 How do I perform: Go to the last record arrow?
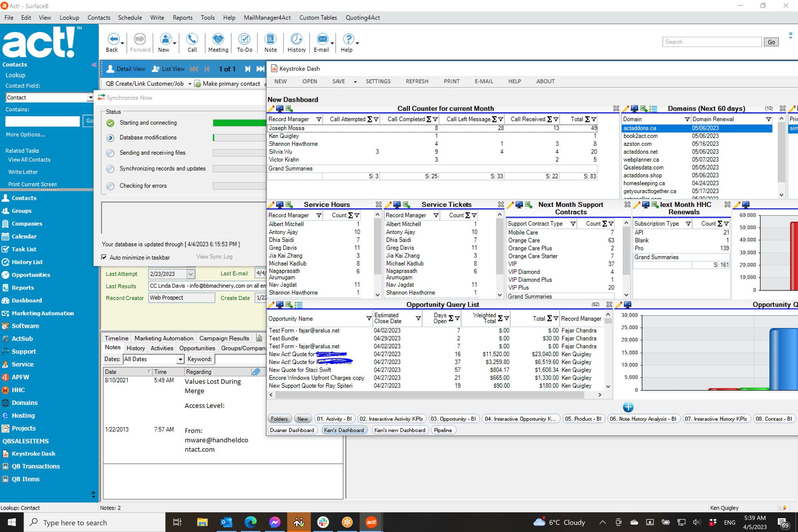point(260,69)
